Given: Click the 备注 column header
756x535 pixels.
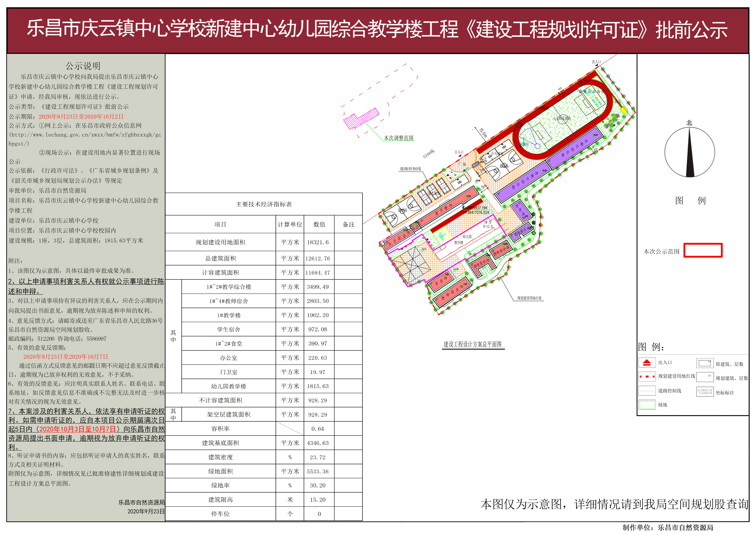Looking at the screenshot, I should coord(349,224).
